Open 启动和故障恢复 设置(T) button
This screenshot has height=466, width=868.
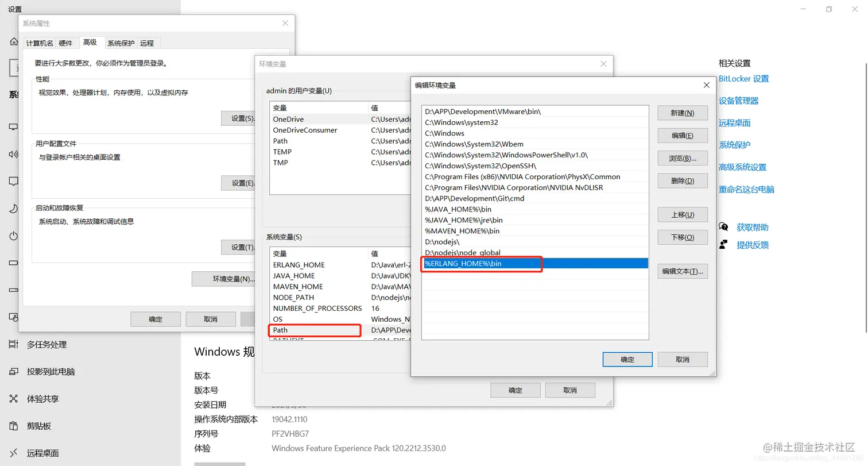238,247
